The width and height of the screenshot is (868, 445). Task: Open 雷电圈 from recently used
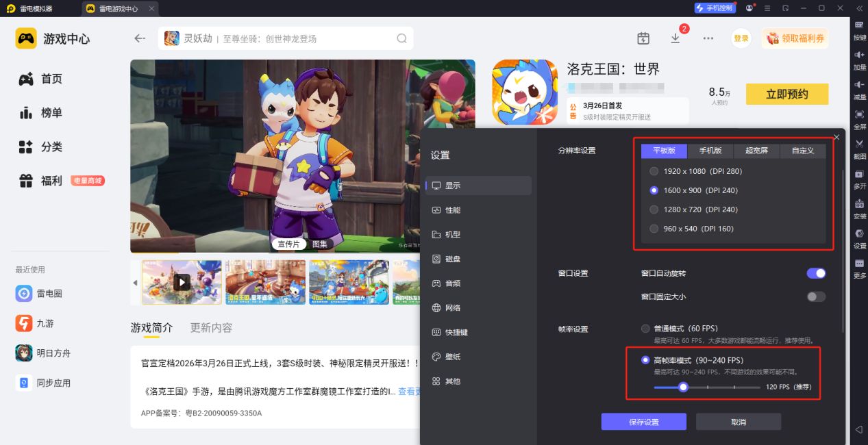(40, 293)
